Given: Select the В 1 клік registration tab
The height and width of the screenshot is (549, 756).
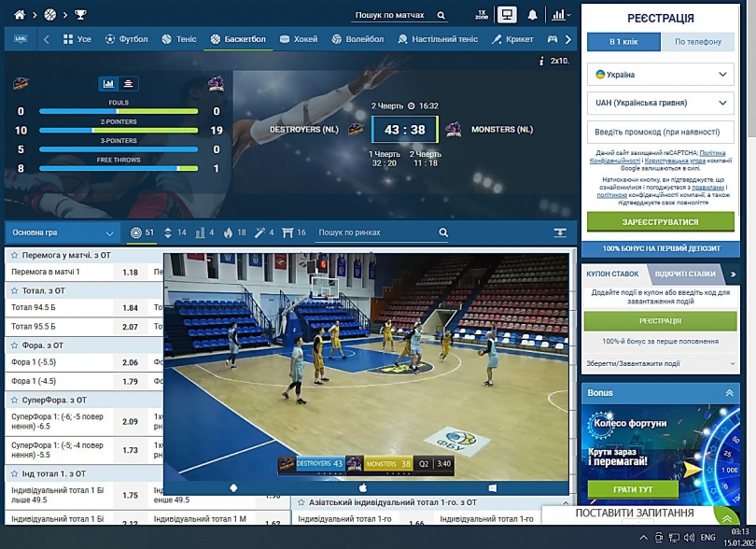Looking at the screenshot, I should [623, 42].
